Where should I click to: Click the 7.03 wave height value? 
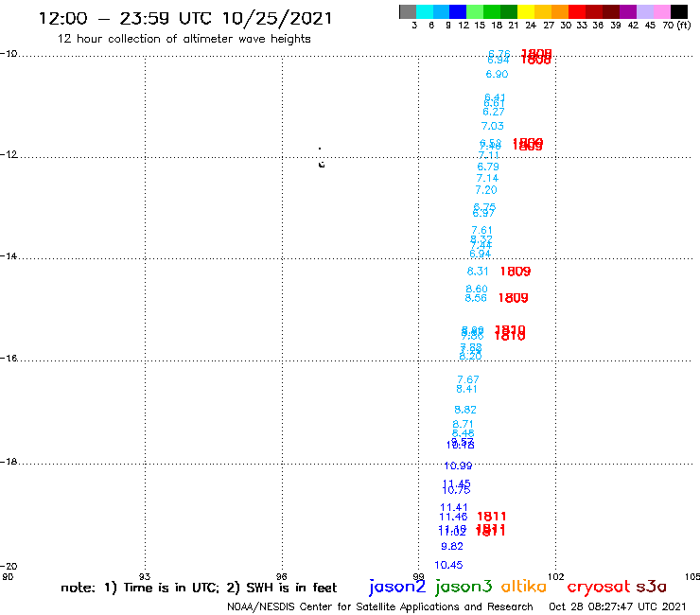[x=493, y=126]
